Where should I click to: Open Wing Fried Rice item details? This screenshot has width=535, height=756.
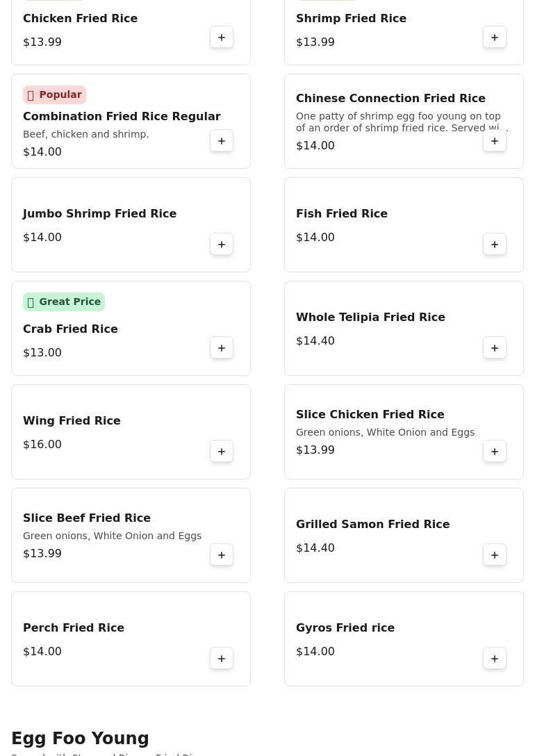coord(72,420)
